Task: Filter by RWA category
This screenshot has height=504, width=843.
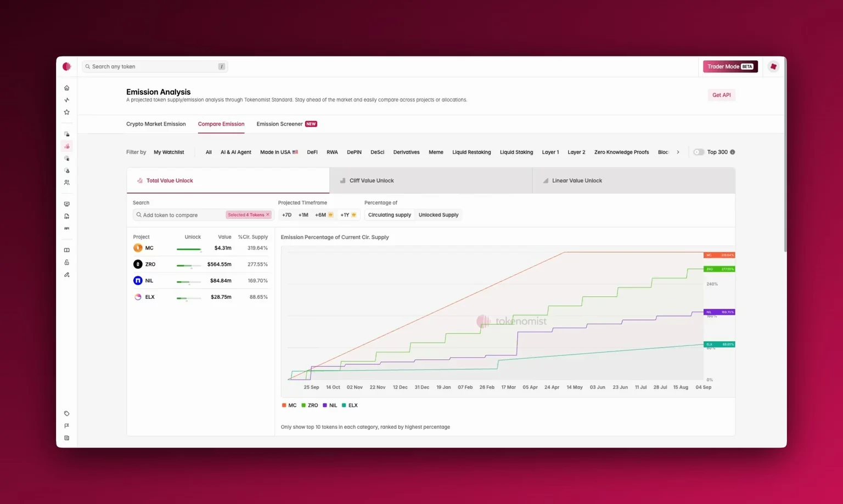Action: pos(332,152)
